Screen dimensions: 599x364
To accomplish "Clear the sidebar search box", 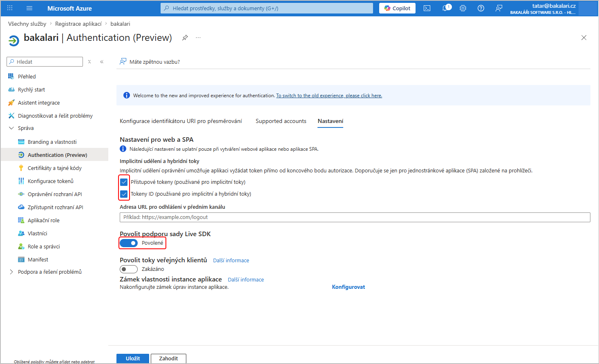I will (89, 62).
